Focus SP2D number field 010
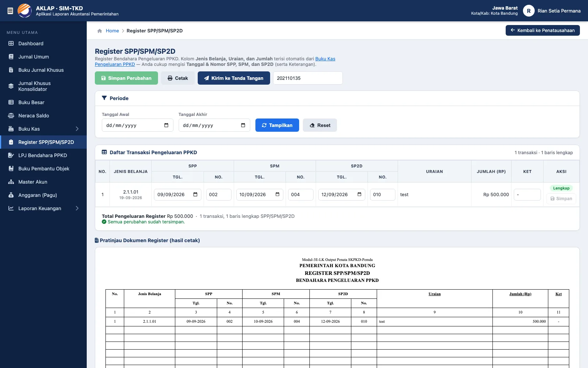The height and width of the screenshot is (368, 588). (x=383, y=195)
